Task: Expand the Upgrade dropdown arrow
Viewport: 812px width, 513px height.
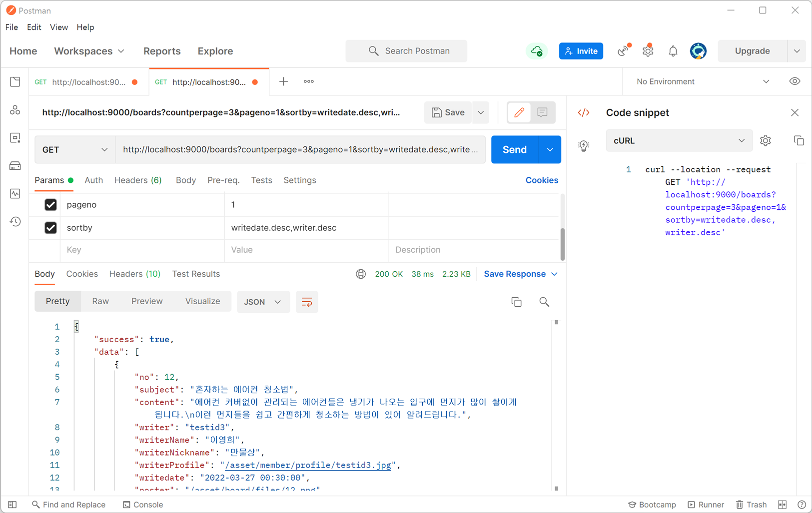Action: tap(797, 51)
